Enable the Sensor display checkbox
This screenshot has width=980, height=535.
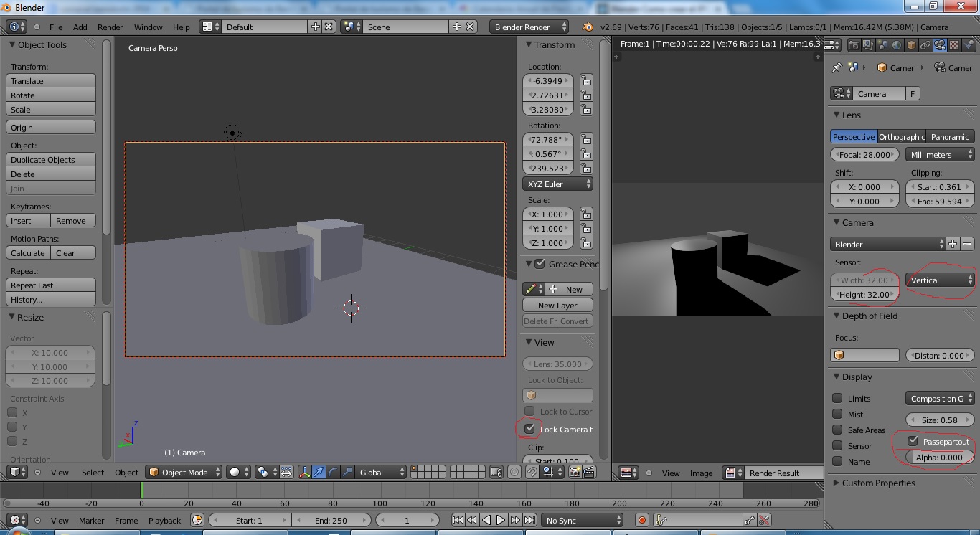(x=837, y=445)
